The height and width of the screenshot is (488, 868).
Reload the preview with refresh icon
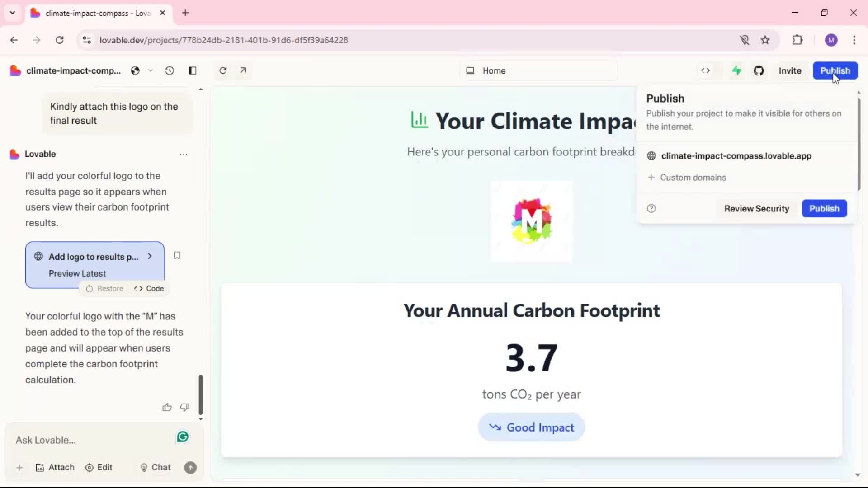(223, 70)
